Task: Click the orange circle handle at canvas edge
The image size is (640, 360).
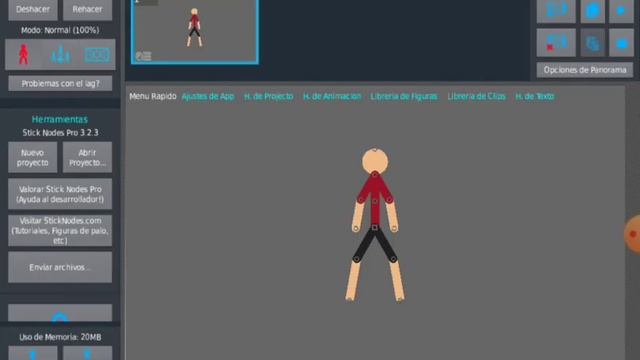Action: click(x=632, y=234)
